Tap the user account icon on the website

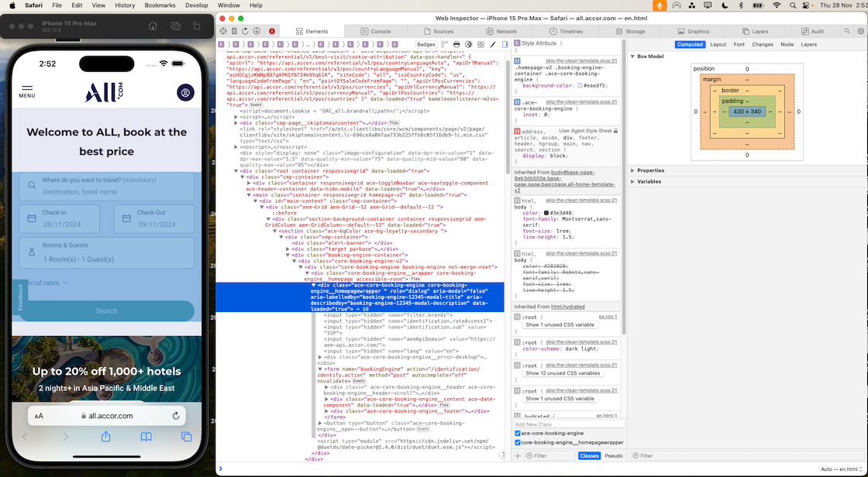click(185, 92)
